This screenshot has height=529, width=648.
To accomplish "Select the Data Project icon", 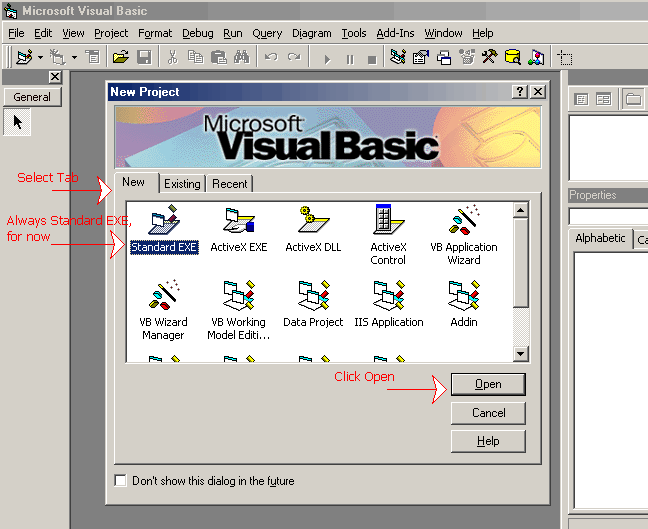I will click(x=313, y=304).
